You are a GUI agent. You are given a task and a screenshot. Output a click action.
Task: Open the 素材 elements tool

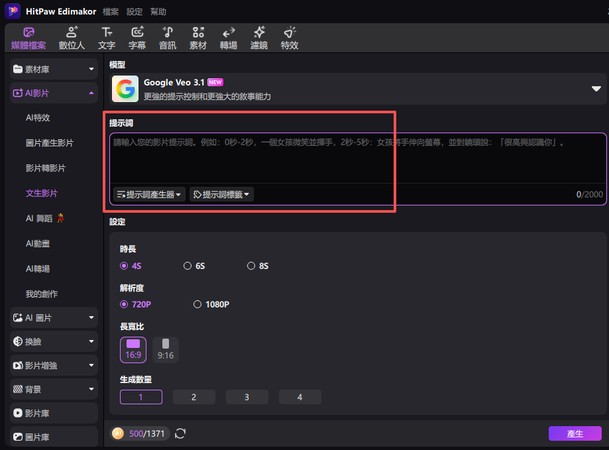(x=198, y=38)
